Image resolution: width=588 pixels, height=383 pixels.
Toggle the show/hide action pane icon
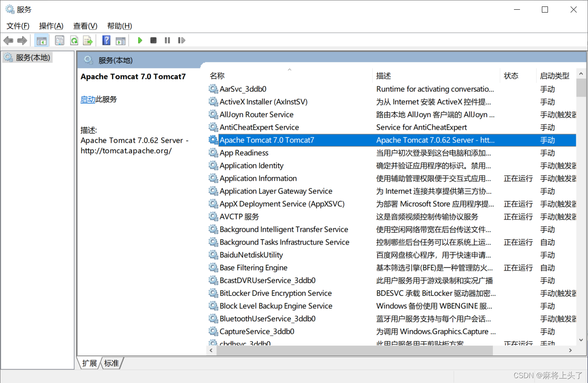click(121, 40)
